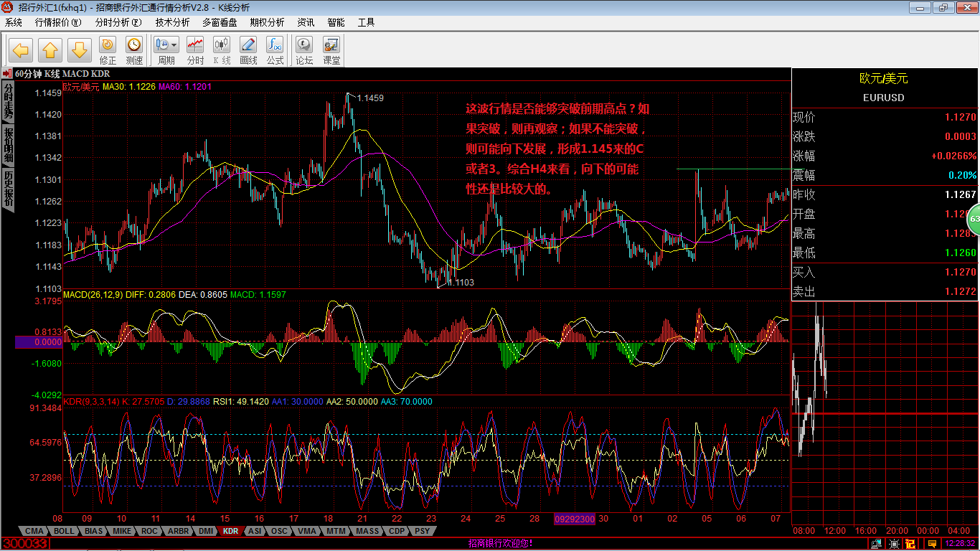Click the 300033 code field
This screenshot has height=551, width=980.
[25, 544]
